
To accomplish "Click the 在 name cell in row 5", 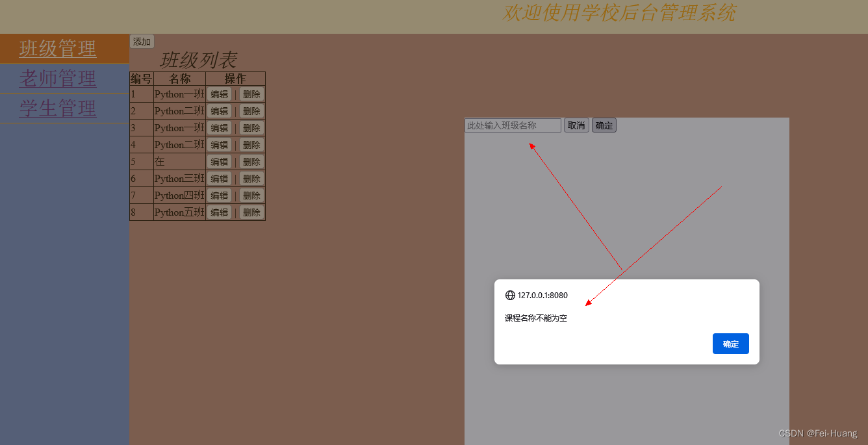I will coord(180,162).
